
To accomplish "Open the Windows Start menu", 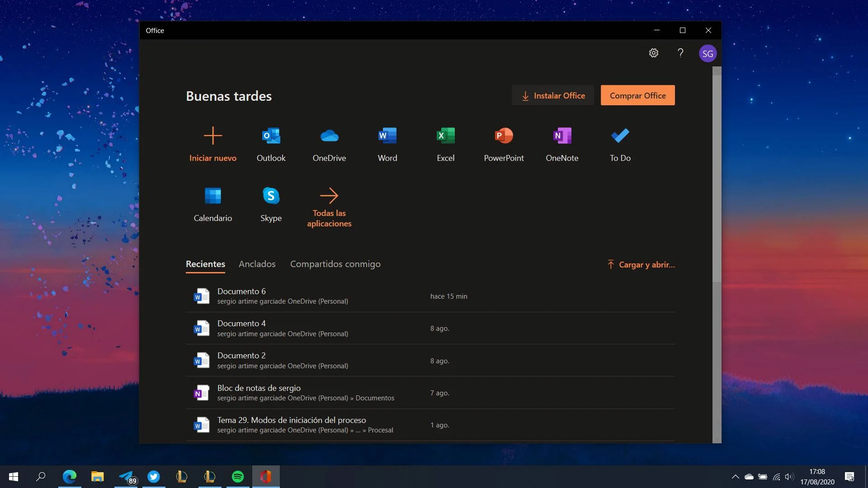I will pos(14,477).
